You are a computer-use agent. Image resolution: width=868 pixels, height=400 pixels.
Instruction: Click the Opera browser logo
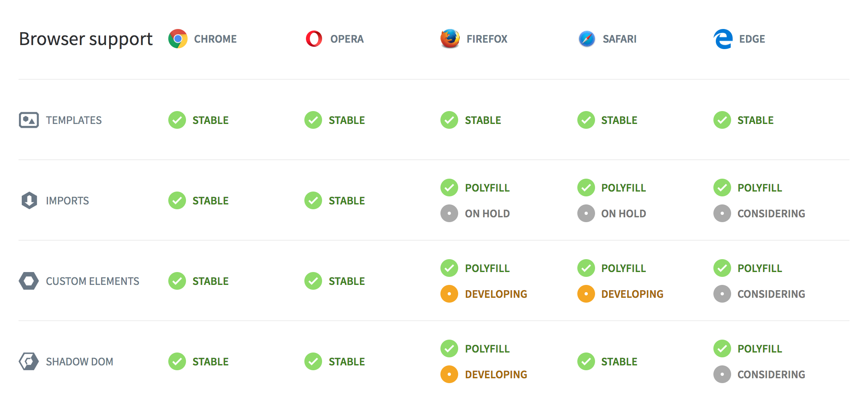(314, 39)
